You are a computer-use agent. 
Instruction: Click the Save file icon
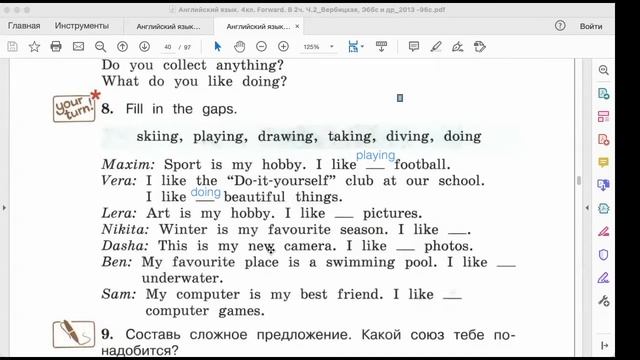click(13, 47)
